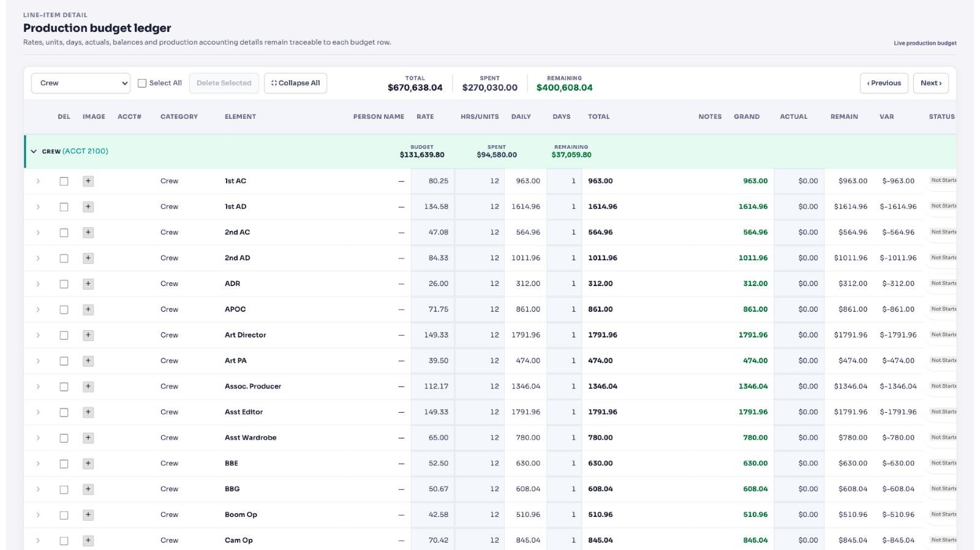
Task: Expand the ADR row details
Action: [x=38, y=284]
